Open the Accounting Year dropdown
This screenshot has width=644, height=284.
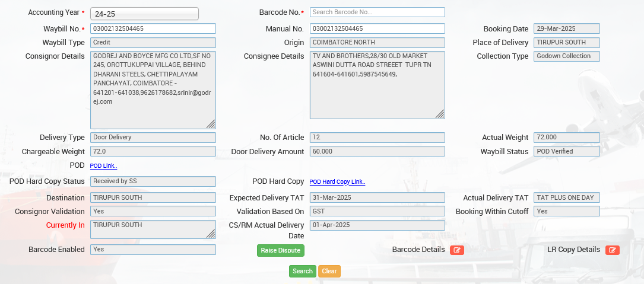[x=144, y=14]
